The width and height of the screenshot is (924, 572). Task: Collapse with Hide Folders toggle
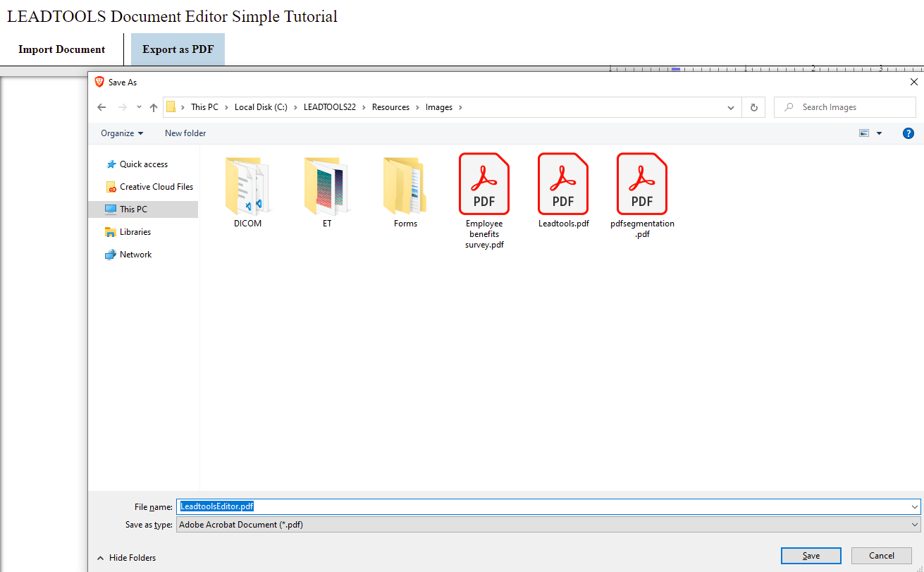pos(126,558)
